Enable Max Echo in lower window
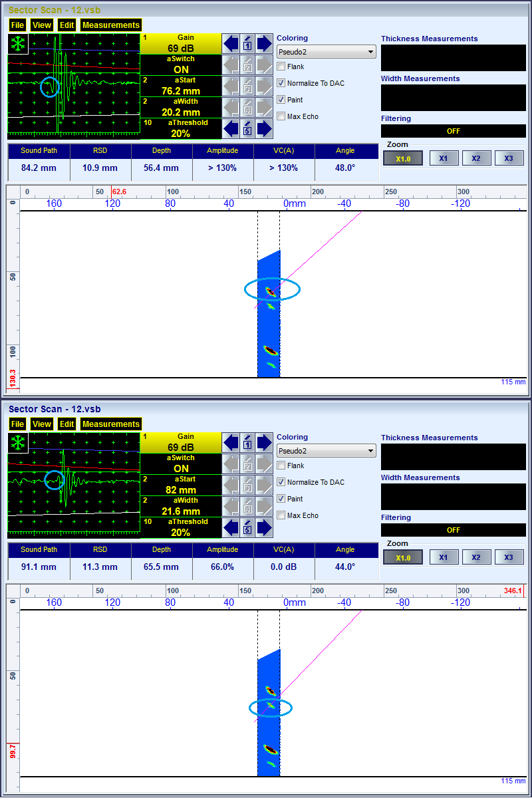 pyautogui.click(x=281, y=515)
